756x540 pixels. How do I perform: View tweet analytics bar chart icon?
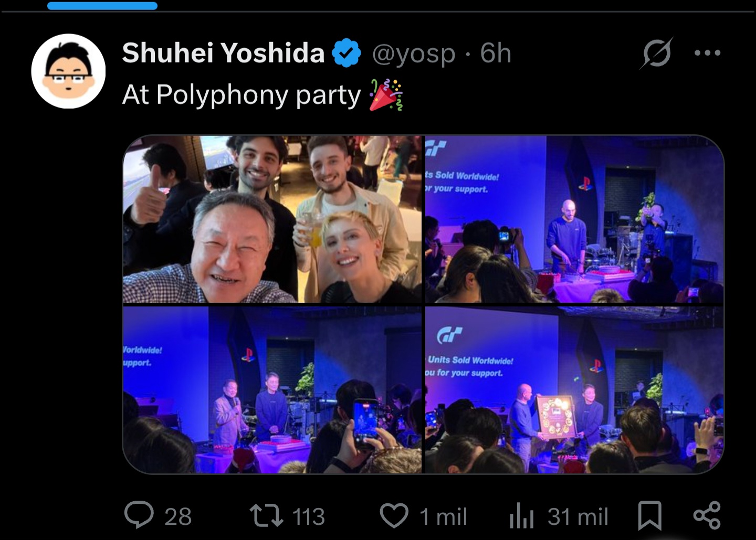tap(521, 516)
